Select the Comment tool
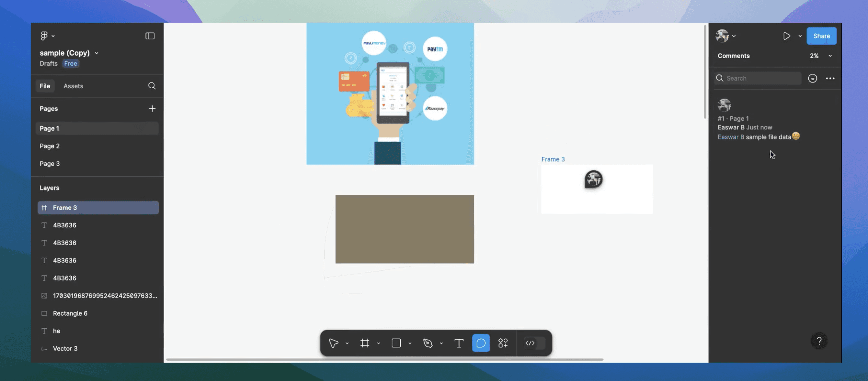Image resolution: width=868 pixels, height=381 pixels. point(481,343)
